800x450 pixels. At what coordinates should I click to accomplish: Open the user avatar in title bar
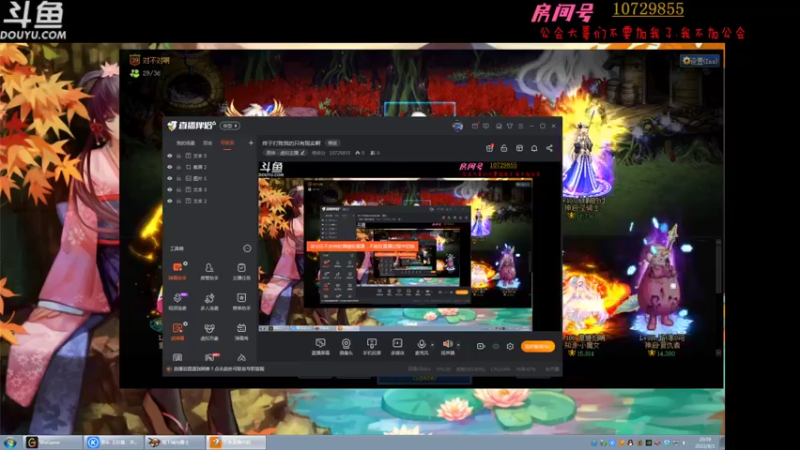pos(457,126)
